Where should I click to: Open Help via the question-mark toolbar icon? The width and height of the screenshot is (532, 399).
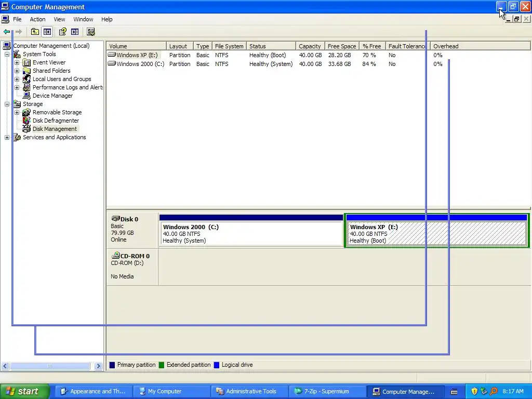click(x=62, y=32)
